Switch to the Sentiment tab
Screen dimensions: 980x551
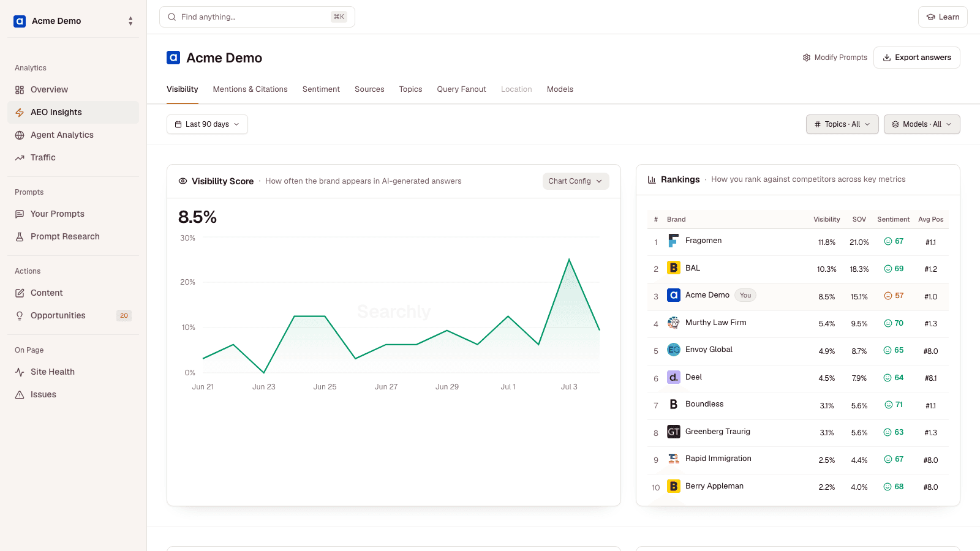321,89
